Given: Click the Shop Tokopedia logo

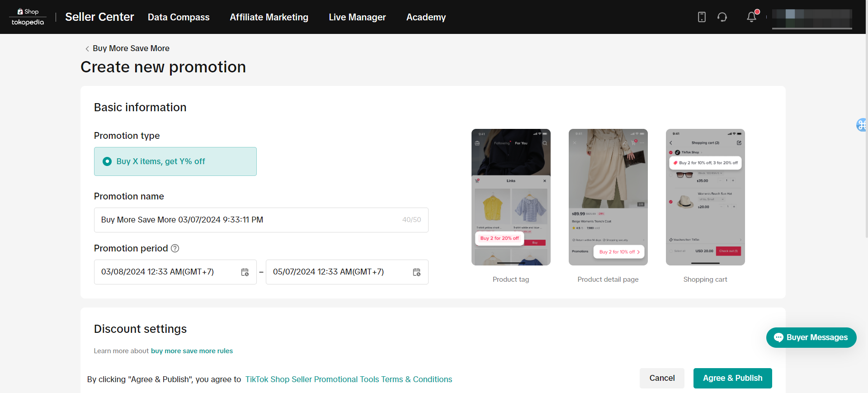Looking at the screenshot, I should 28,17.
